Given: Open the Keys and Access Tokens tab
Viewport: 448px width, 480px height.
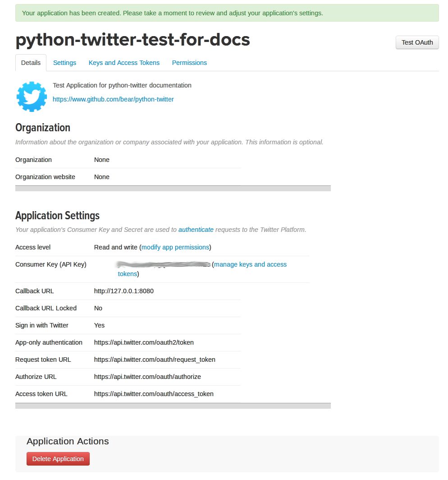Looking at the screenshot, I should click(x=124, y=63).
